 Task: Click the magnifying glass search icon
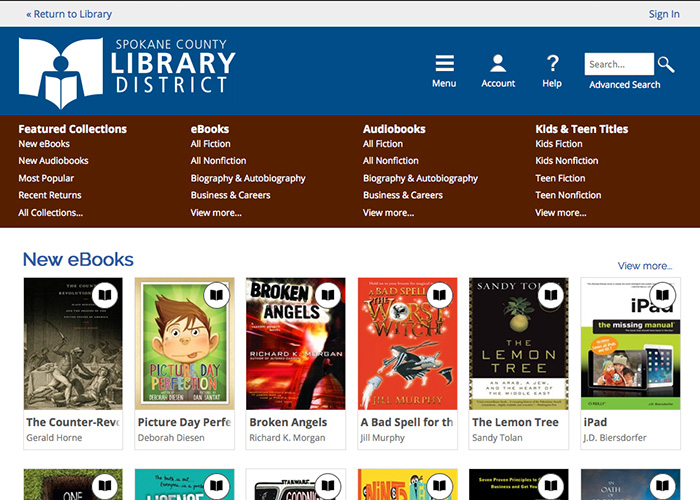click(666, 64)
